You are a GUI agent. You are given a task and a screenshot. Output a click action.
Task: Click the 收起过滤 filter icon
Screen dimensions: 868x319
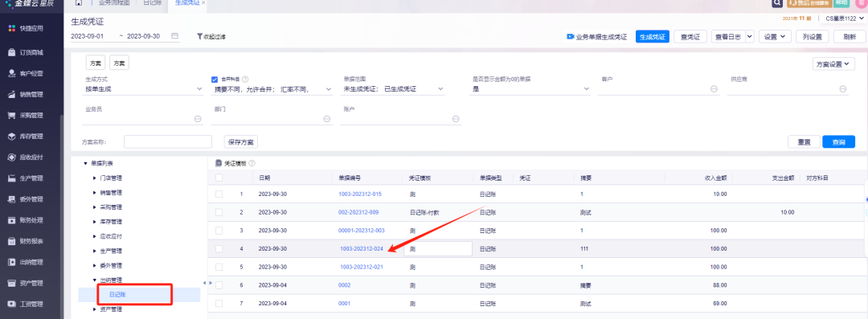point(200,36)
